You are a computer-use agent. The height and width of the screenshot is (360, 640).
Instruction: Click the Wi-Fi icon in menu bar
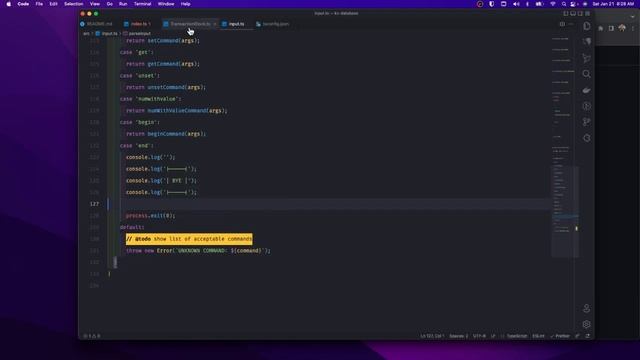click(x=553, y=4)
